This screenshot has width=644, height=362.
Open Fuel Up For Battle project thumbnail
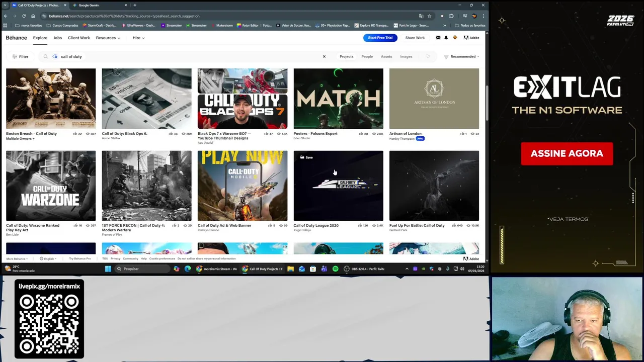tap(434, 186)
